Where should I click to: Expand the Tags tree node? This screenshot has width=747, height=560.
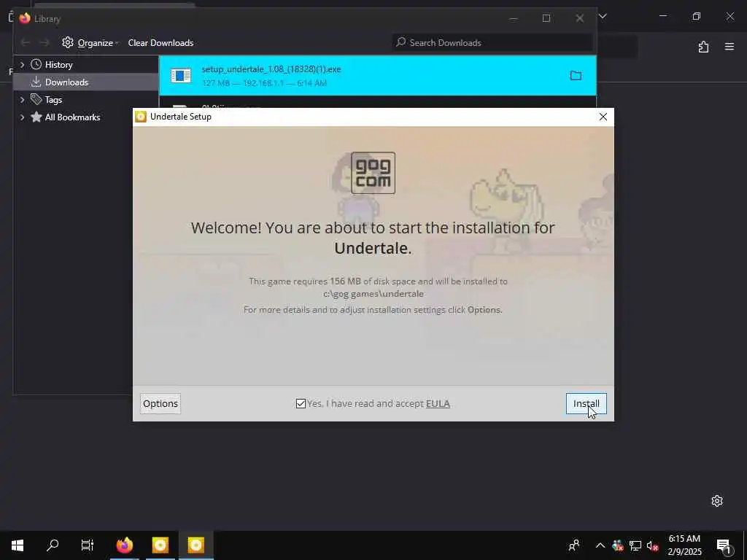coord(22,99)
